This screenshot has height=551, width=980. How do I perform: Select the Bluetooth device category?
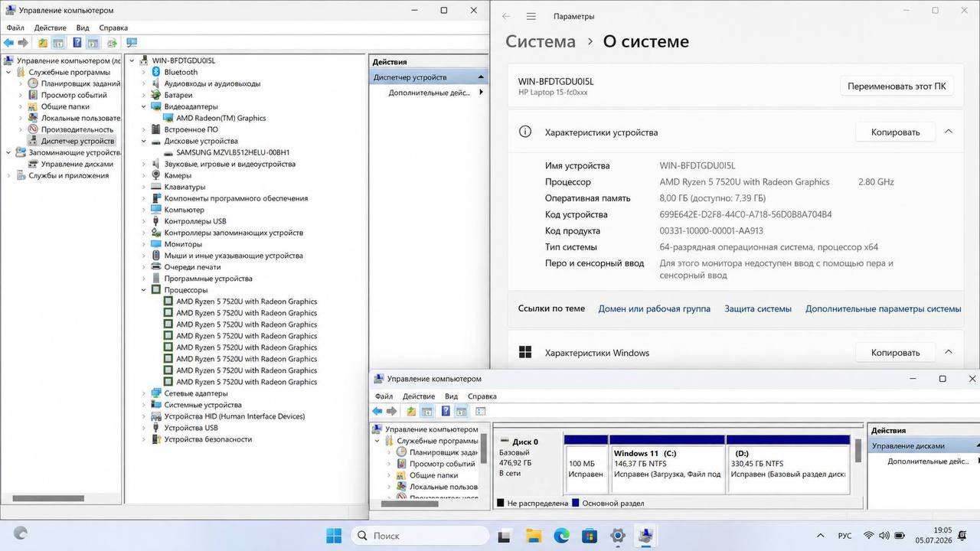pyautogui.click(x=181, y=72)
